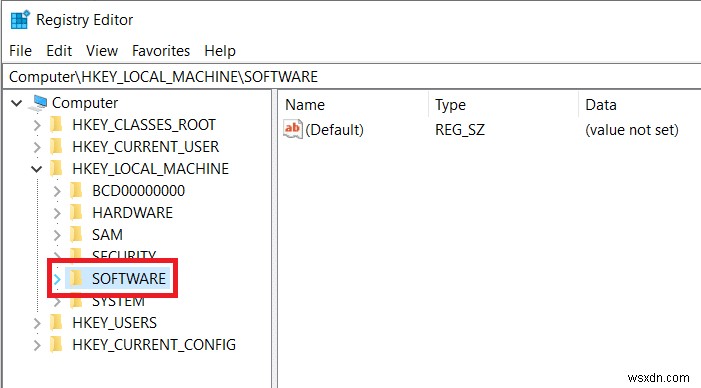Select the HKEY_CLASSES_ROOT key
Viewport: 701px width, 388px height.
click(144, 125)
